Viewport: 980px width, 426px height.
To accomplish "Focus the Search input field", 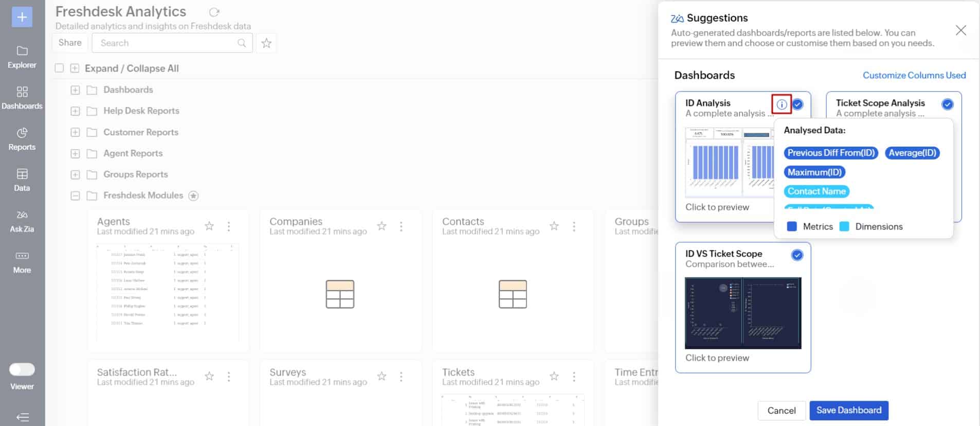I will 172,43.
